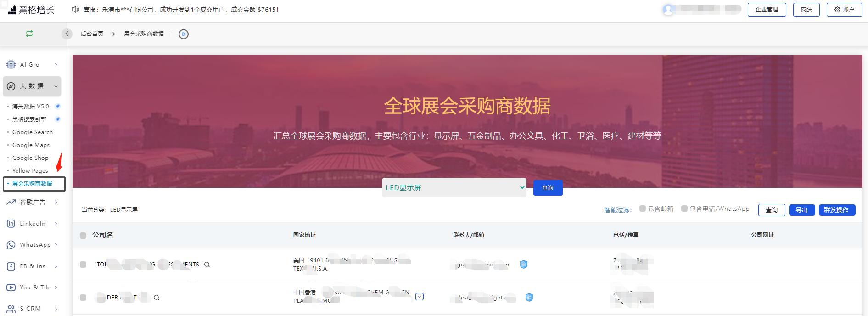
Task: Tick the select-all checkbox beside 公司名
Action: [83, 235]
